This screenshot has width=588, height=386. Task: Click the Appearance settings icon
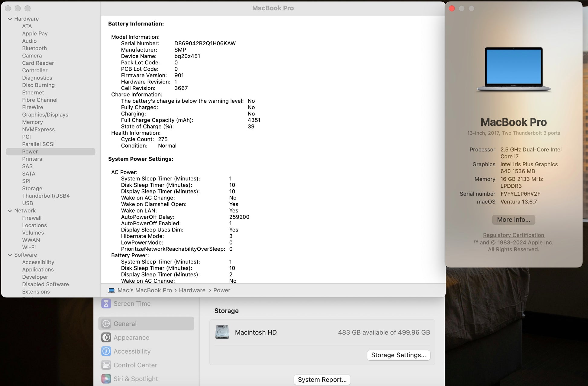pyautogui.click(x=106, y=337)
